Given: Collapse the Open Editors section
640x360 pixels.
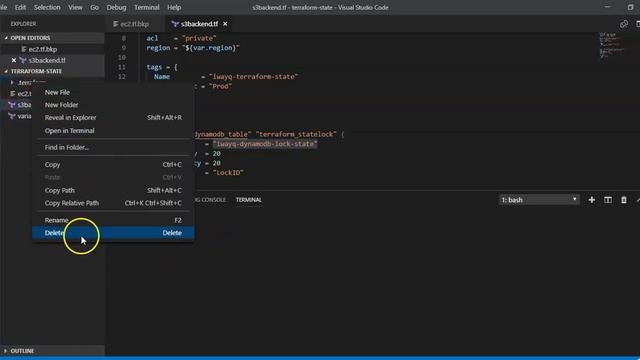Looking at the screenshot, I should (x=52, y=38).
